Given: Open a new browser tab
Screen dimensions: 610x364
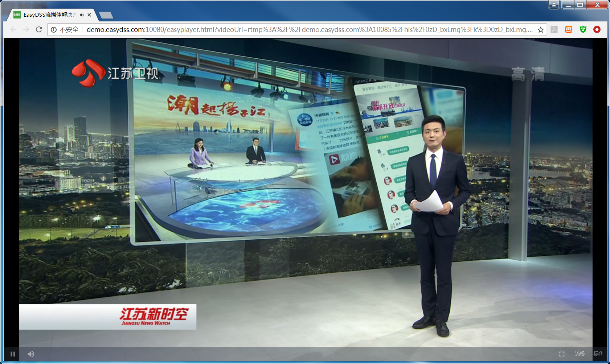Looking at the screenshot, I should pos(106,15).
